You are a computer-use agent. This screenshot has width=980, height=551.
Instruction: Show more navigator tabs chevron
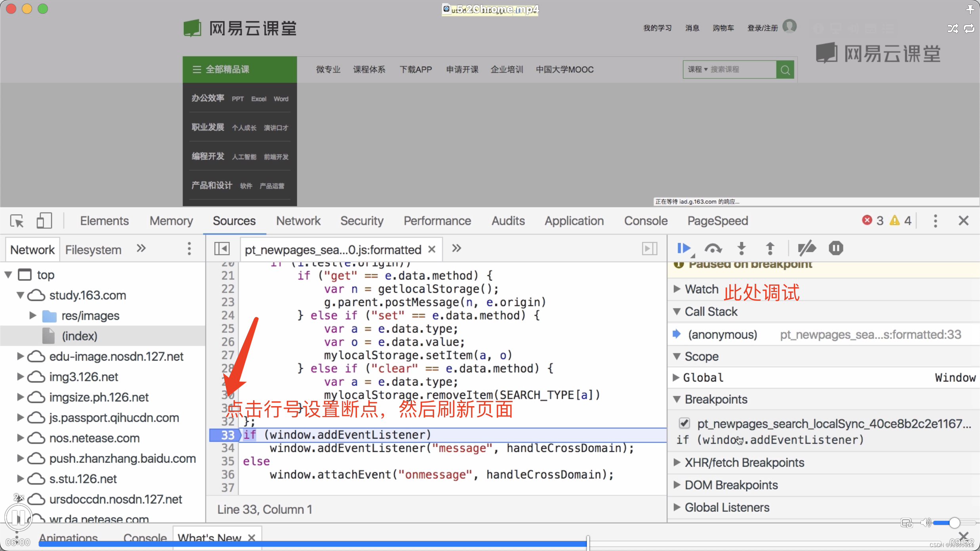(141, 249)
